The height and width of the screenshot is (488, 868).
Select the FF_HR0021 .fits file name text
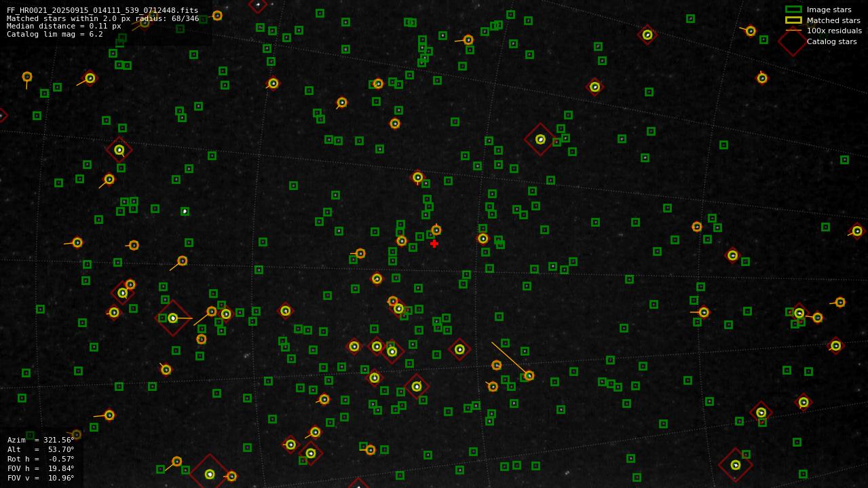click(102, 10)
